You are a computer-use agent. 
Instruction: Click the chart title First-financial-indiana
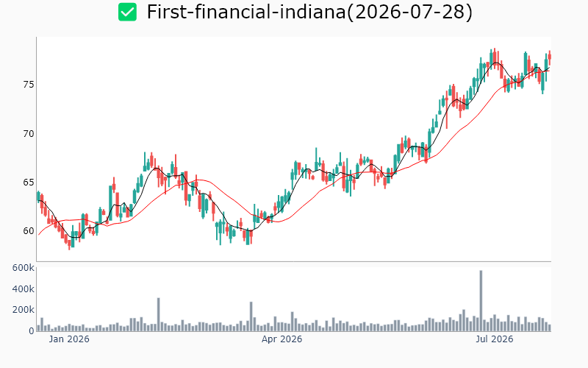tap(246, 12)
